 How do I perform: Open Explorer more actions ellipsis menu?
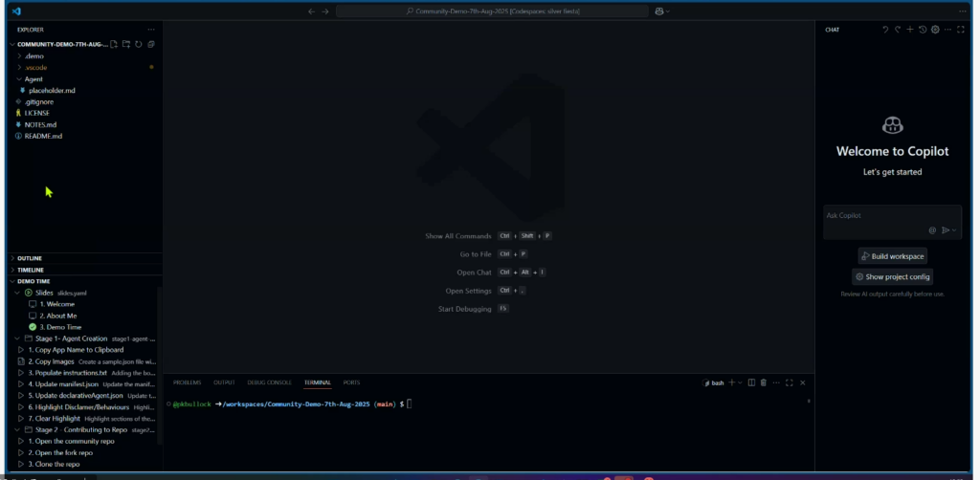[x=150, y=30]
